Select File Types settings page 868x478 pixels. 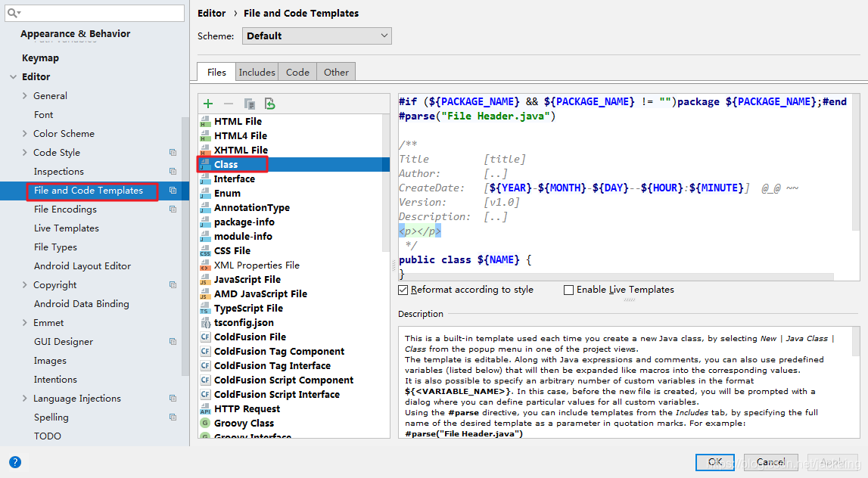[55, 247]
